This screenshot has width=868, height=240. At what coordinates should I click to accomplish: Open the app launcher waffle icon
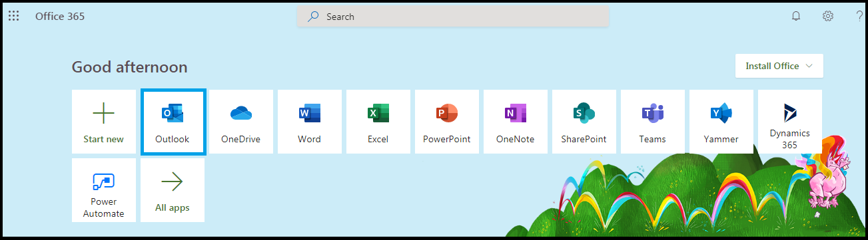(13, 16)
